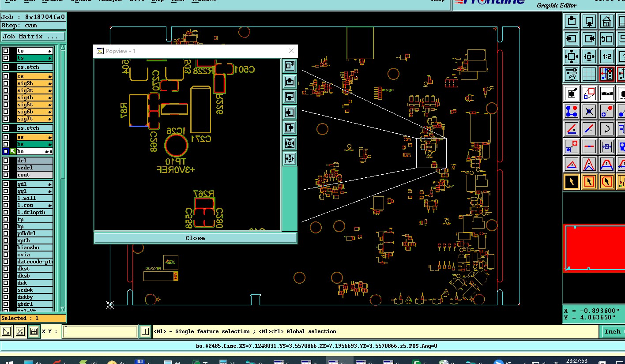Click Popview zoom window icon at top
Screen dimensions: 625x364
click(x=290, y=66)
